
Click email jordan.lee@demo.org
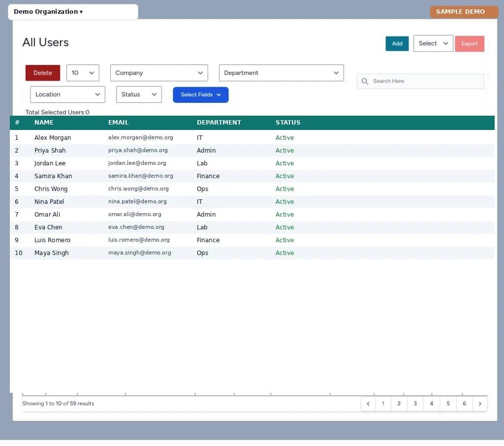click(137, 163)
